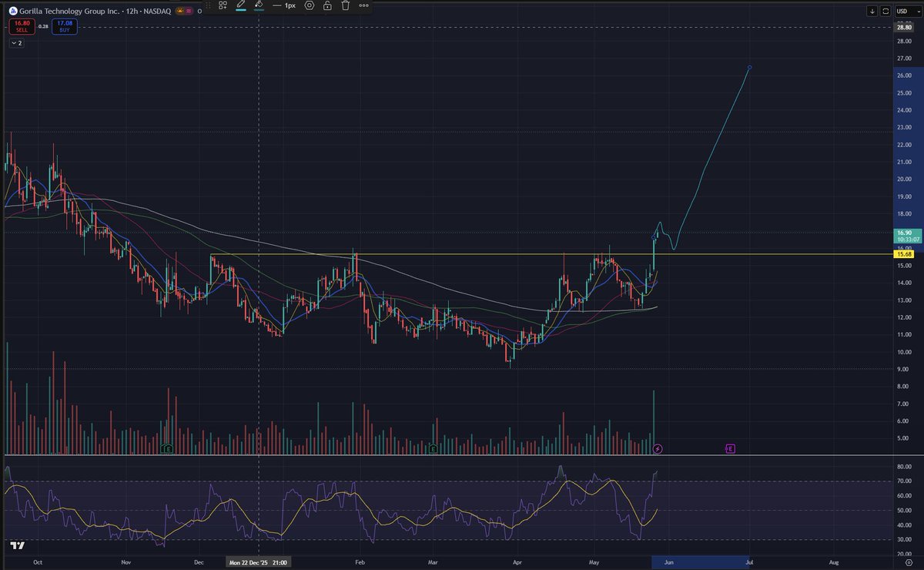Click the Aug label on the time axis
The width and height of the screenshot is (924, 570).
point(833,563)
